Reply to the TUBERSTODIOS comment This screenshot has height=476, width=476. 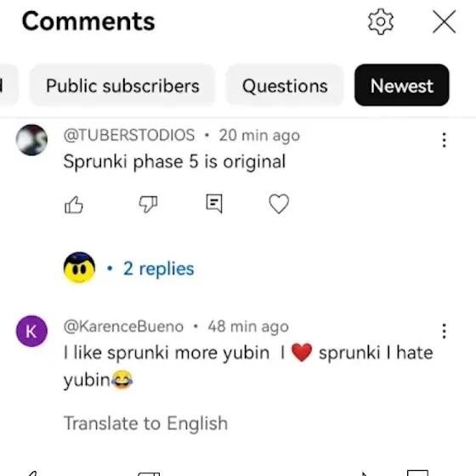[214, 204]
